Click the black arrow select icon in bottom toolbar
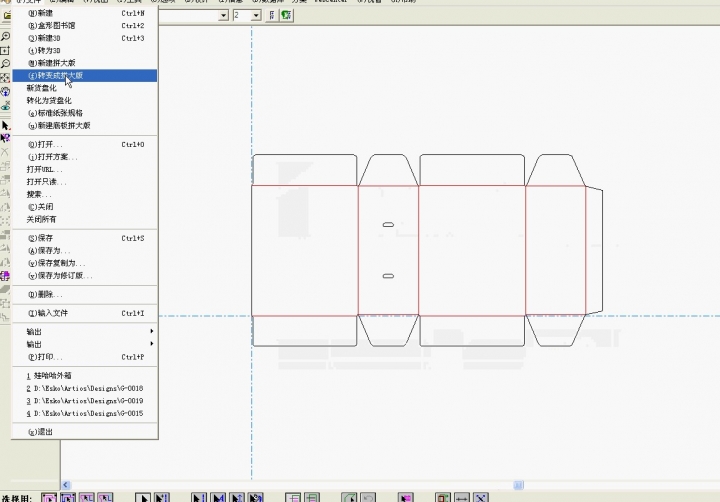 click(143, 497)
